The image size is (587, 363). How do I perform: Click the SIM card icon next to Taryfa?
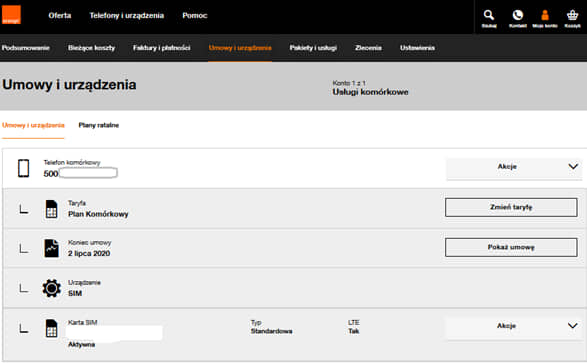[x=51, y=209]
